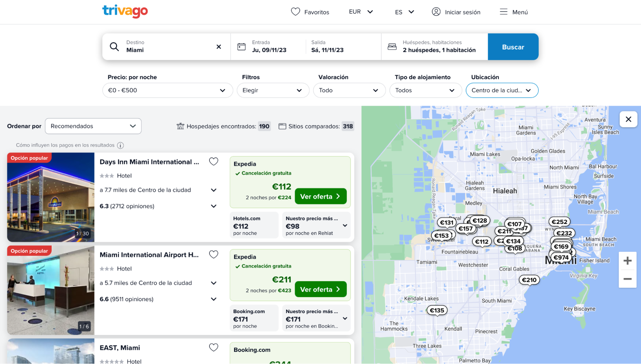The image size is (641, 364).
Task: Select the €128 map price marker
Action: (480, 220)
